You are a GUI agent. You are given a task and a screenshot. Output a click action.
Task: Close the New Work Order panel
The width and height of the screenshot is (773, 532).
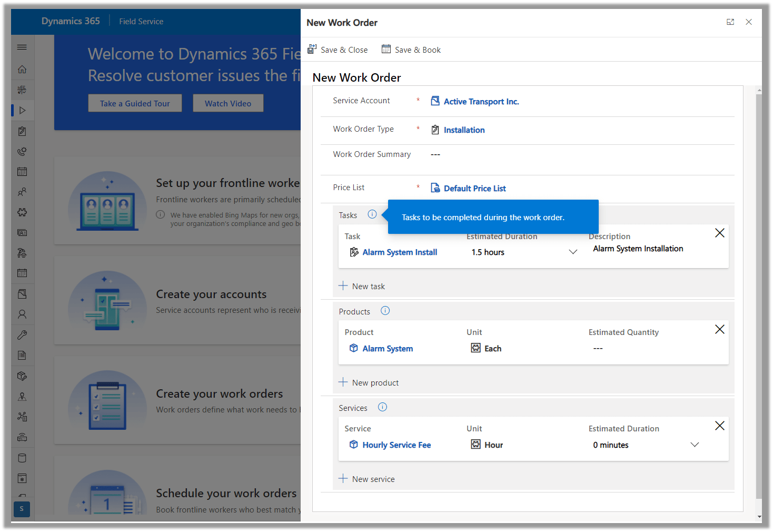click(x=749, y=22)
